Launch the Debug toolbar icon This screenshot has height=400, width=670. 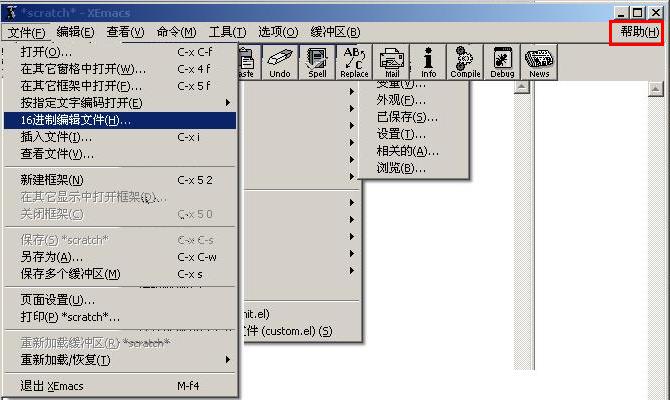502,62
